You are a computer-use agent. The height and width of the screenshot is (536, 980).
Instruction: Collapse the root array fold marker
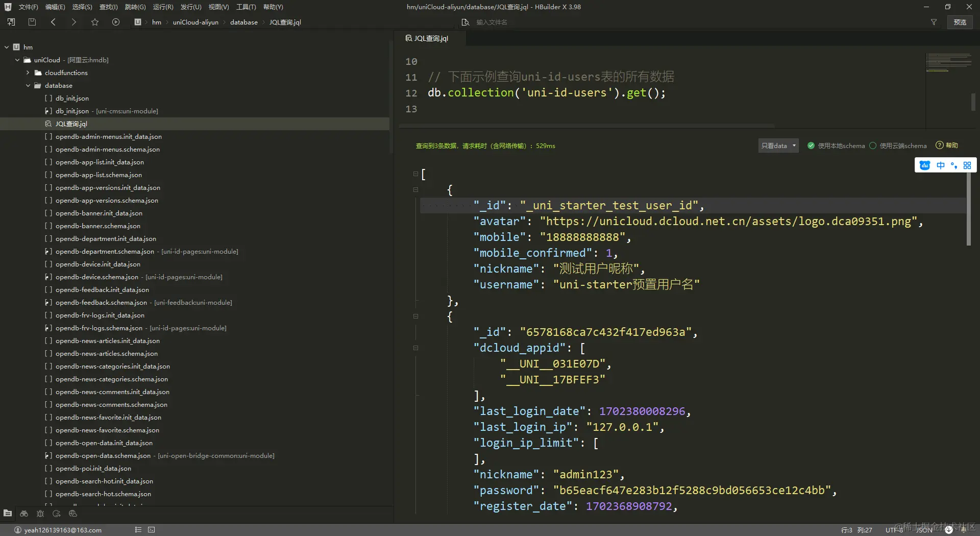click(x=415, y=174)
